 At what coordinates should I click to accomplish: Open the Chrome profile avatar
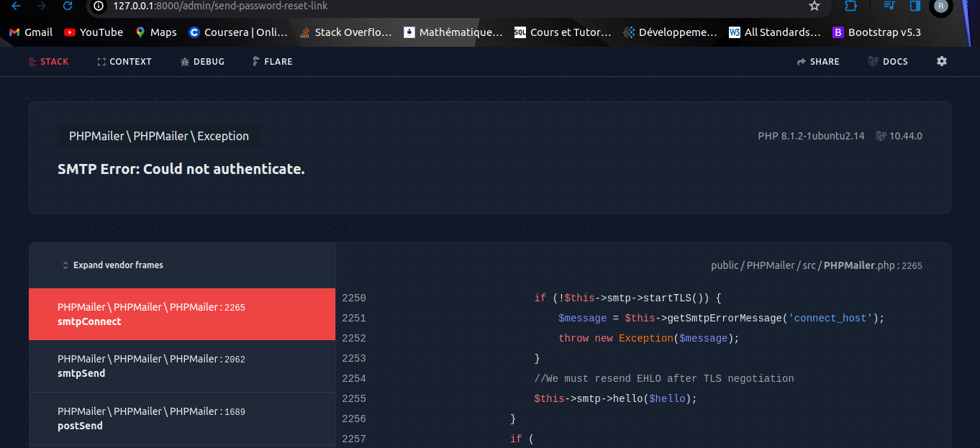click(940, 8)
